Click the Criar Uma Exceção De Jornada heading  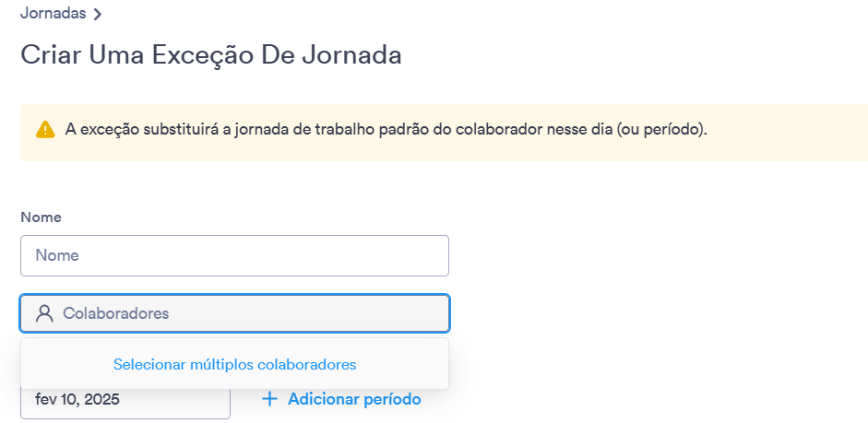click(x=211, y=55)
